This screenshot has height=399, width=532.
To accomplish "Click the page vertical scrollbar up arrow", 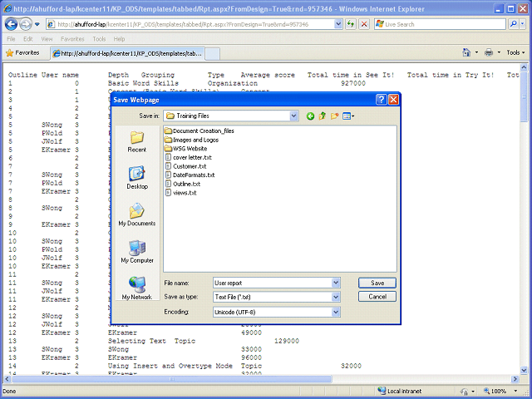I will point(524,67).
